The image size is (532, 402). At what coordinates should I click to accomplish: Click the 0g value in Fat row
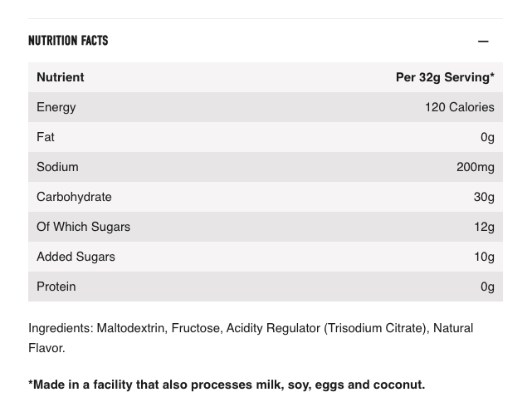(487, 137)
